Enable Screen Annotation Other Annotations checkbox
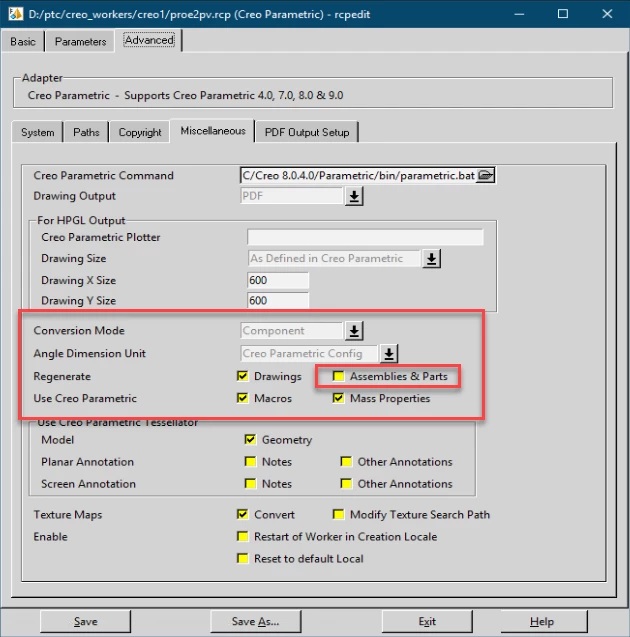 click(x=346, y=483)
